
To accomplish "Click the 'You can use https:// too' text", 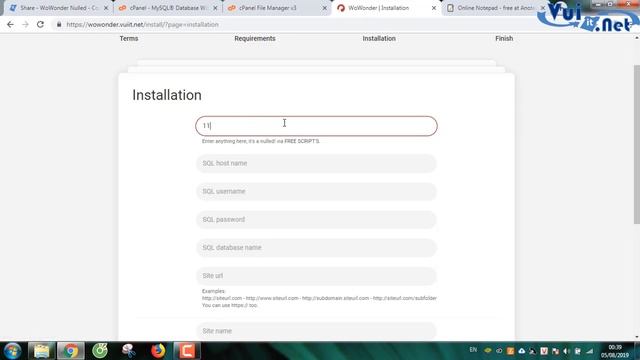I will point(230,305).
